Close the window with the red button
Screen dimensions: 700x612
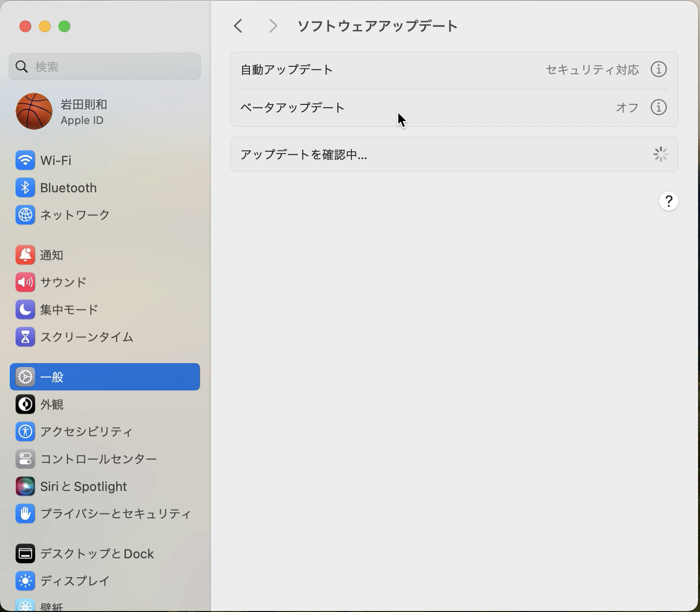pos(25,26)
